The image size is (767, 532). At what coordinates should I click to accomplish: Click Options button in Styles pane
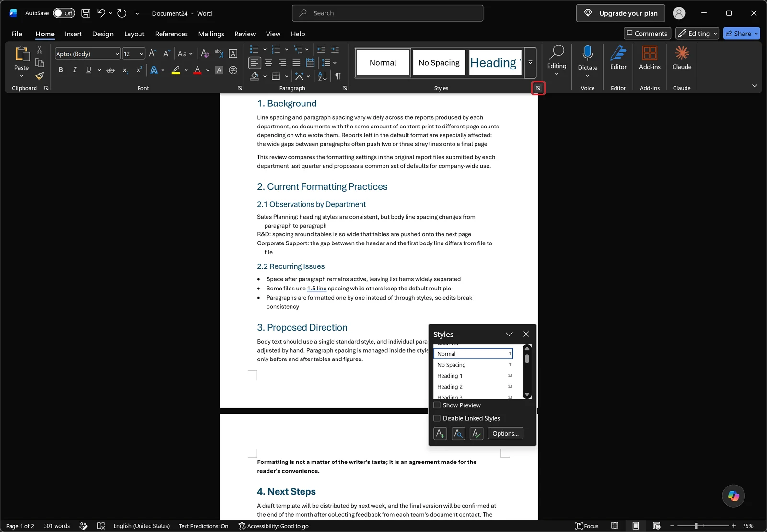pos(505,434)
